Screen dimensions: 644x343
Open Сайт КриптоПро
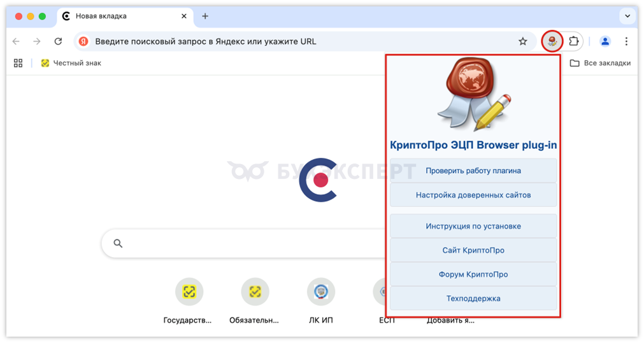pyautogui.click(x=473, y=250)
